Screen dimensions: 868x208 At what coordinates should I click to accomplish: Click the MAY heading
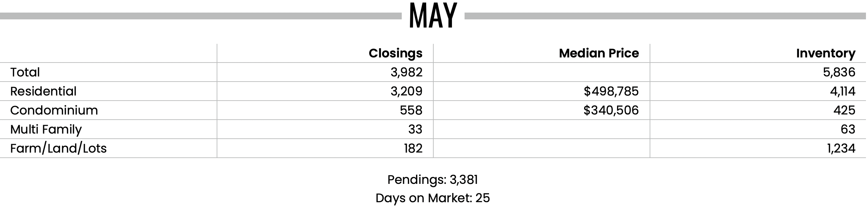433,16
